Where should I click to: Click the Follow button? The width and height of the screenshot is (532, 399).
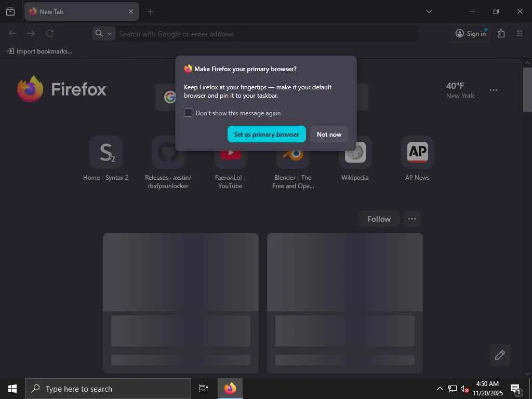[379, 219]
